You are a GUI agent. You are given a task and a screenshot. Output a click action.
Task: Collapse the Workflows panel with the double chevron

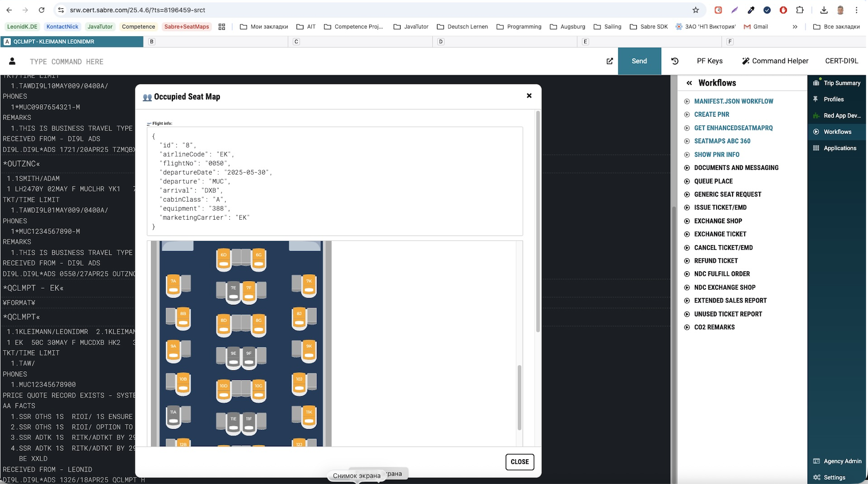pyautogui.click(x=689, y=83)
